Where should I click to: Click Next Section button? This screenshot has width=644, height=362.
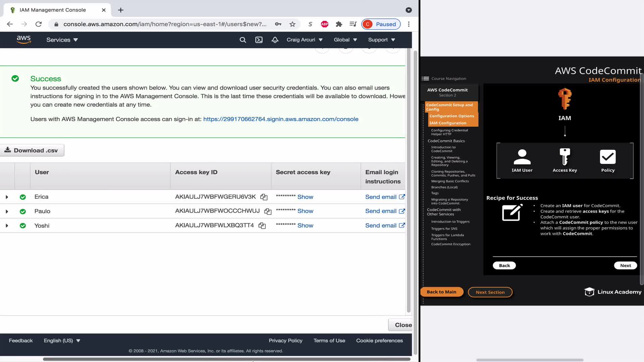[x=490, y=292]
